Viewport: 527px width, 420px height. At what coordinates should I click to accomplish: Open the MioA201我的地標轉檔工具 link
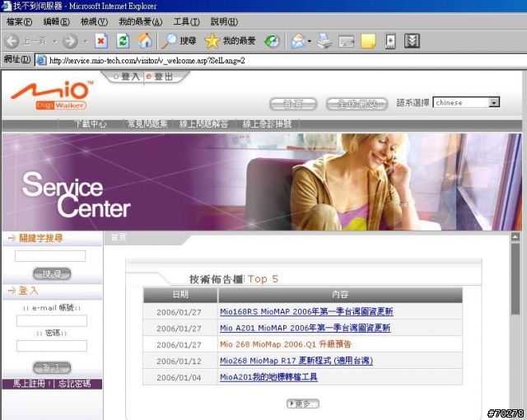click(268, 377)
